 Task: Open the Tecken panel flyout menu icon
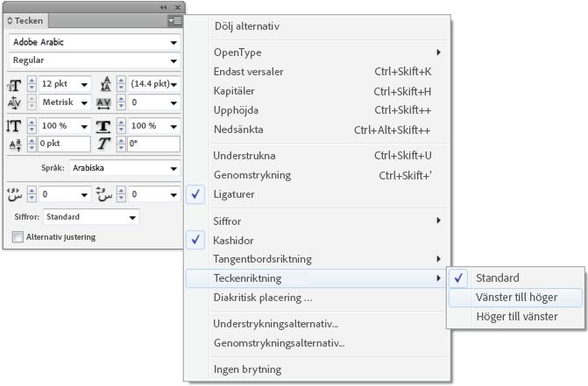(174, 21)
